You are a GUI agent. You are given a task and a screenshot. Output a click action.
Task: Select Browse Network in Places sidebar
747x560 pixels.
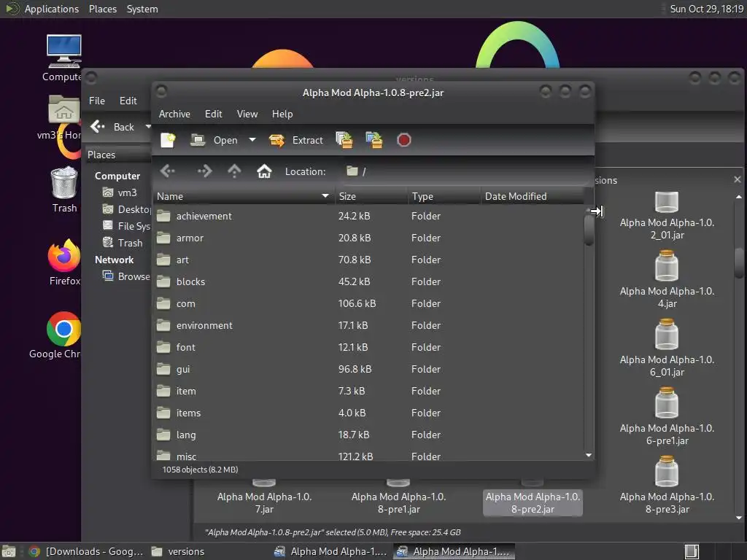pyautogui.click(x=126, y=276)
